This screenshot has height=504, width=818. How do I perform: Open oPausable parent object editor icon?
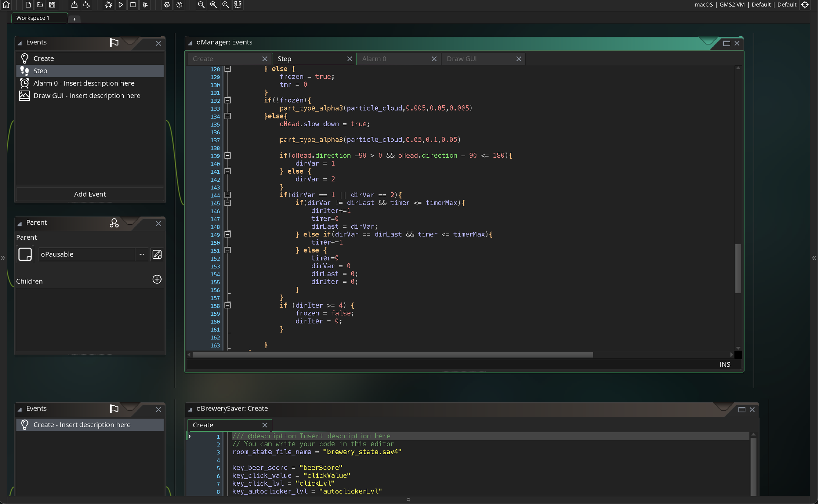click(157, 254)
